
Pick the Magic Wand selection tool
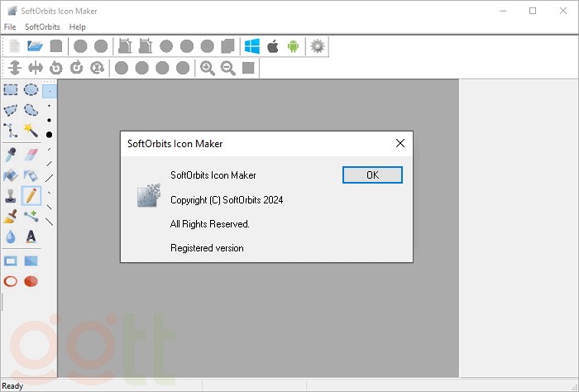point(31,131)
